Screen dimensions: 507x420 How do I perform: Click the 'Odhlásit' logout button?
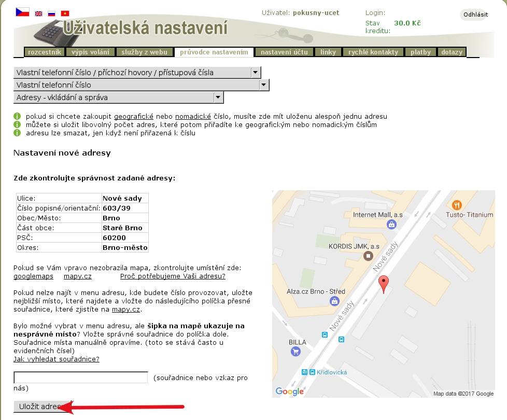(475, 15)
